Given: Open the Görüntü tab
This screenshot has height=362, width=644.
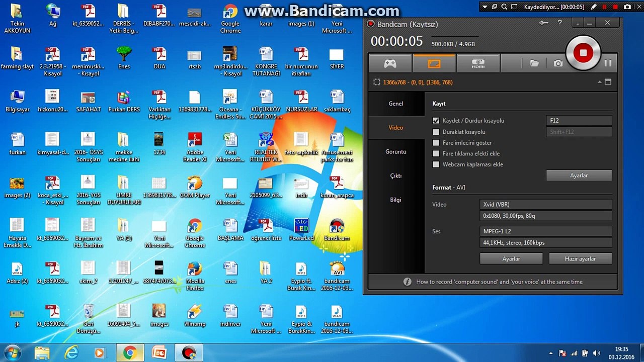Looking at the screenshot, I should tap(396, 152).
